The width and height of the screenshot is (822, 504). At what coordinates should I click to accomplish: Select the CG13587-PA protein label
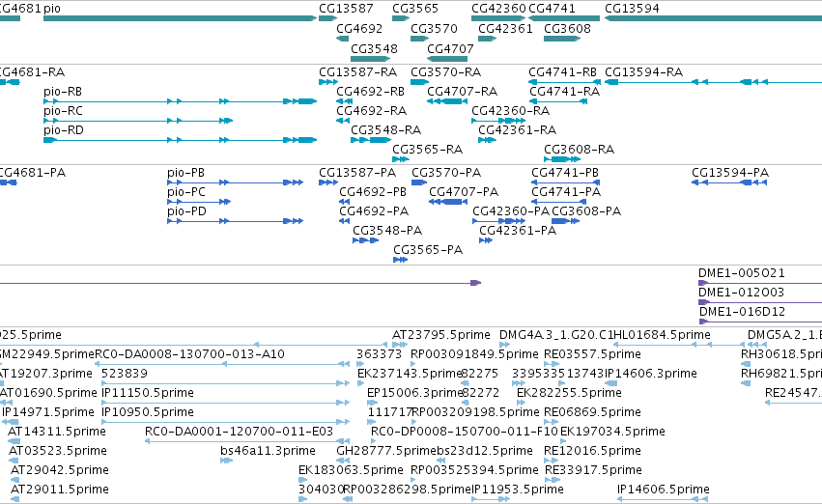pyautogui.click(x=357, y=173)
